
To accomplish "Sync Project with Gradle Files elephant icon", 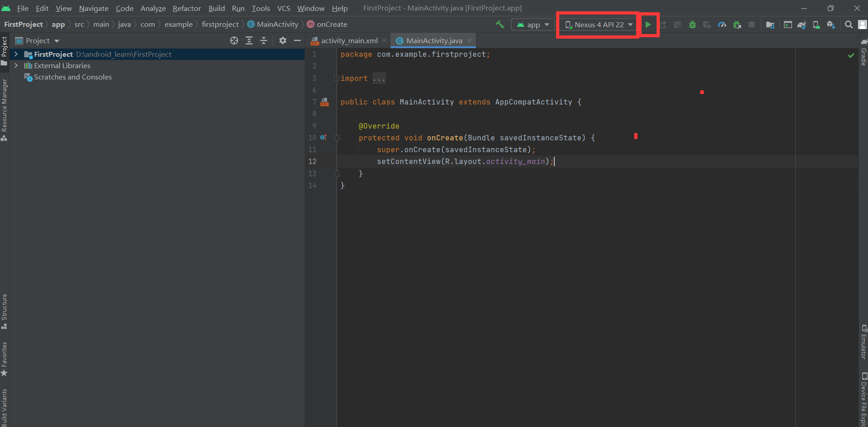I will point(802,25).
